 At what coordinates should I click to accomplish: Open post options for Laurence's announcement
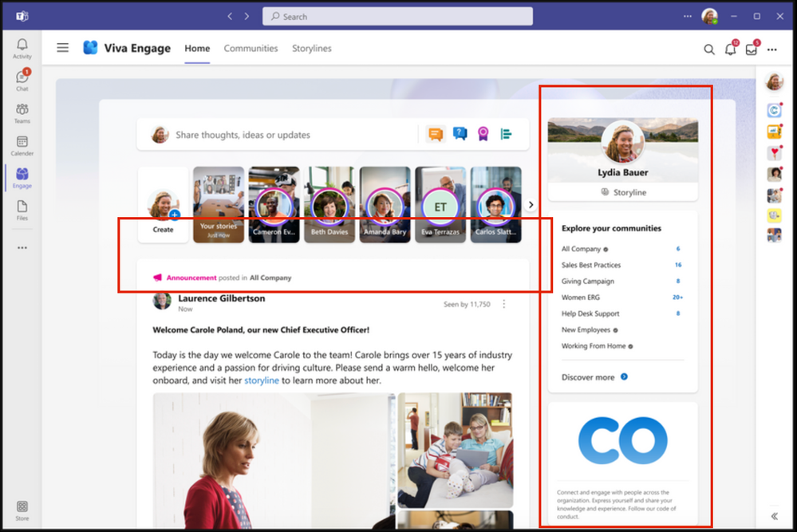(503, 304)
